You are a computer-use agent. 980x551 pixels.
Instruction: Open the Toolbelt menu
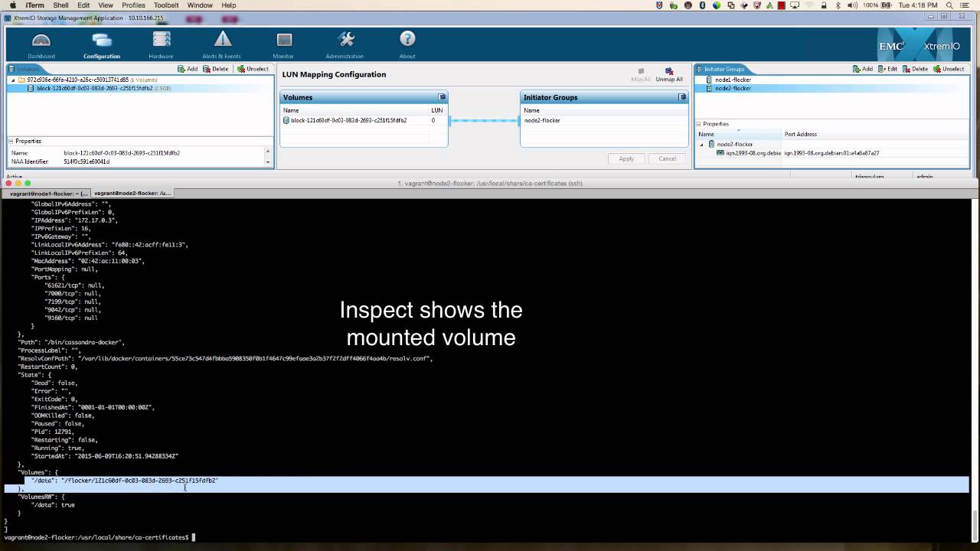click(x=165, y=5)
